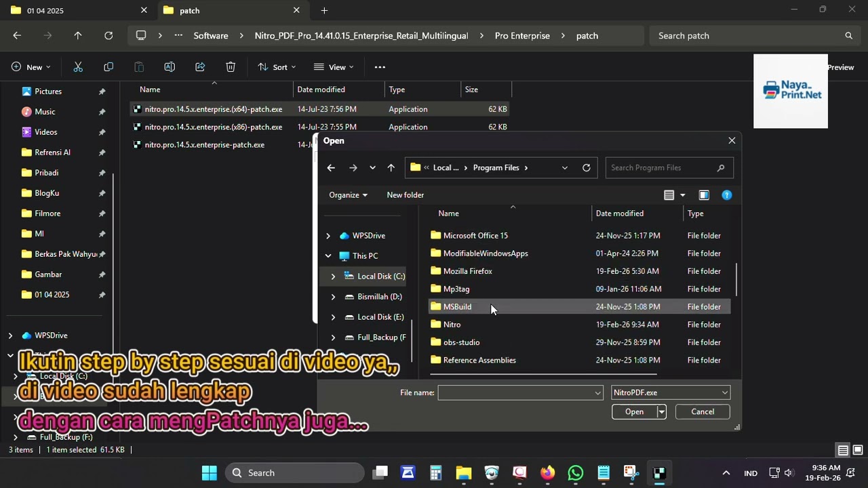Switch Explorer to large thumbnails view in status bar
Screen dimensions: 868x488
[x=858, y=450]
